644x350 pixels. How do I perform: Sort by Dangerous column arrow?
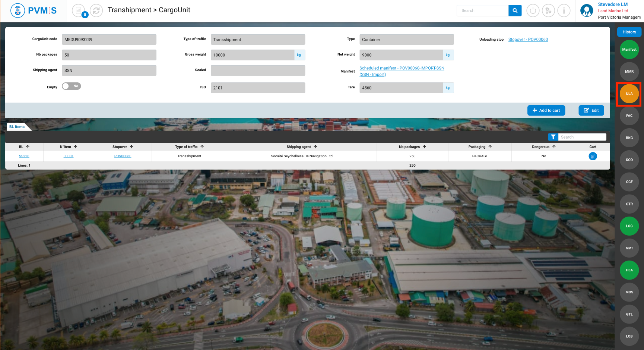[x=554, y=147]
